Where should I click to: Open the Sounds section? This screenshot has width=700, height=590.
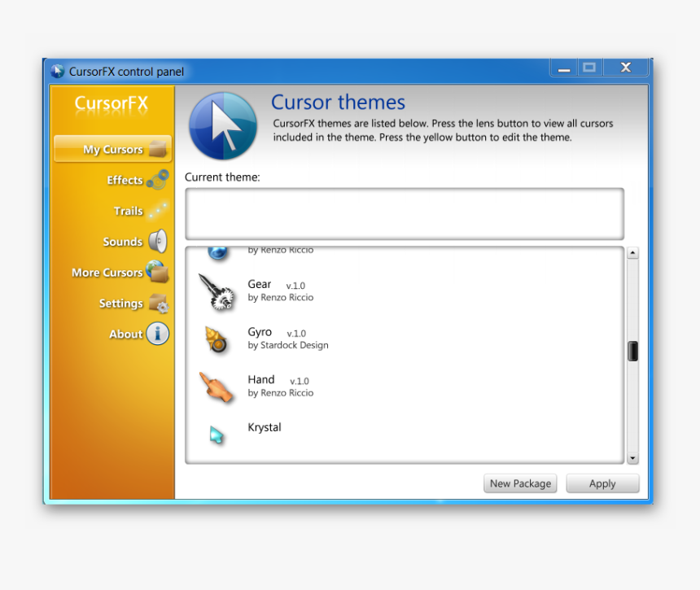point(123,242)
